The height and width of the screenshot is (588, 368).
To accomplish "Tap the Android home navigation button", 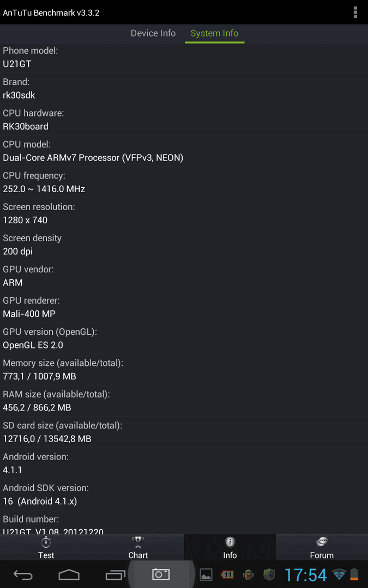I will 69,574.
